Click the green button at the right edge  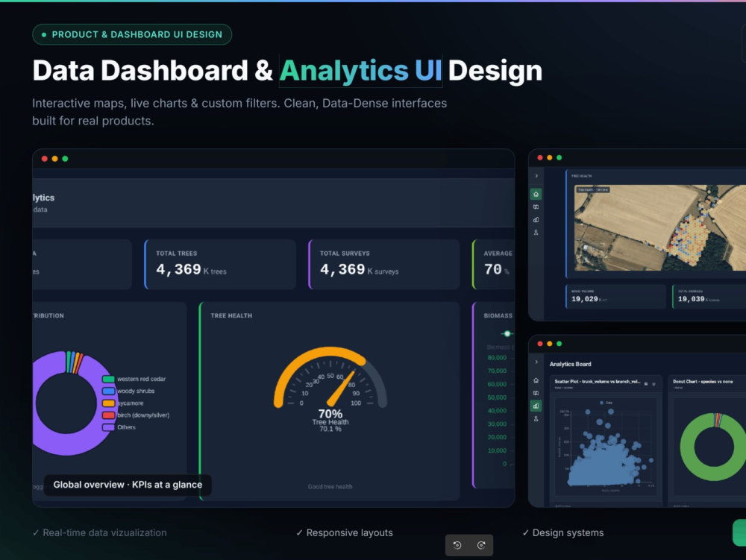[739, 532]
